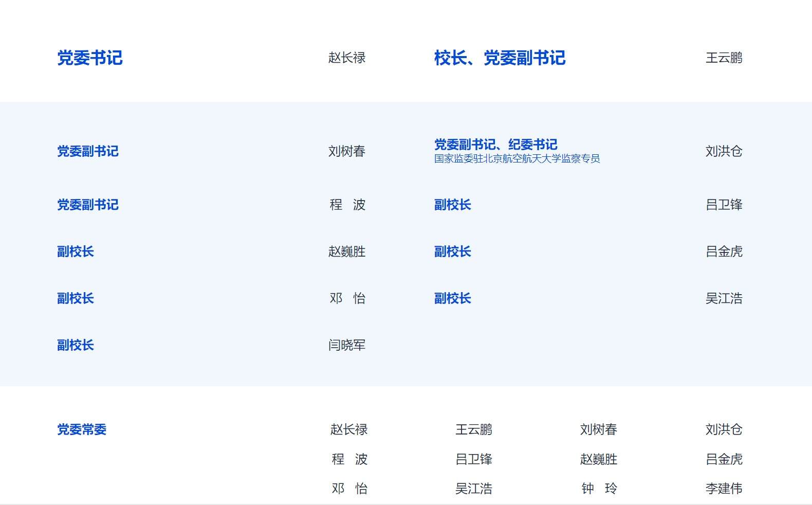Select 吴江浩 in the 副校长 row
The width and height of the screenshot is (812, 505).
724,298
